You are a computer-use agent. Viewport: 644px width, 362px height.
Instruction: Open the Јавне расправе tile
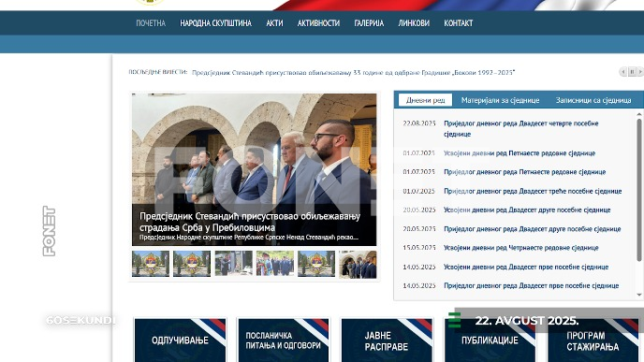point(387,340)
